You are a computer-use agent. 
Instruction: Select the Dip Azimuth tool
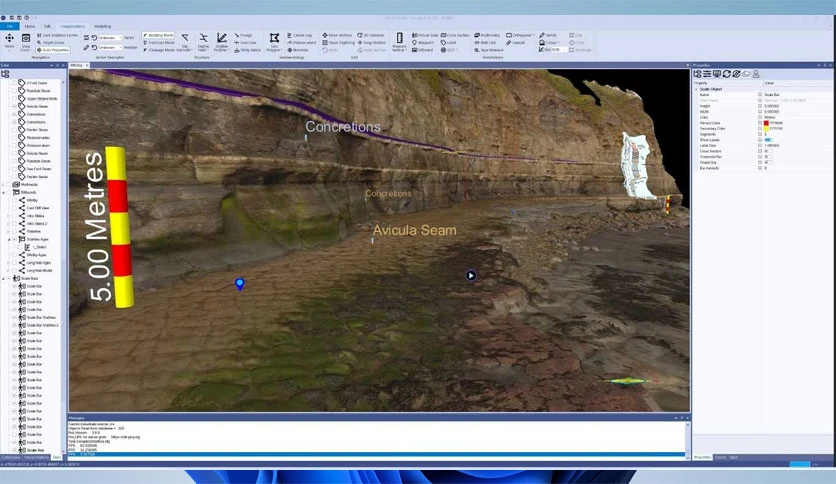184,42
